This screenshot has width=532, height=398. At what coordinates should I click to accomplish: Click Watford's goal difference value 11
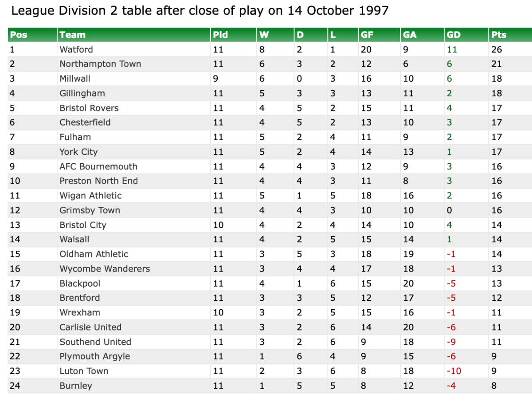(x=452, y=49)
